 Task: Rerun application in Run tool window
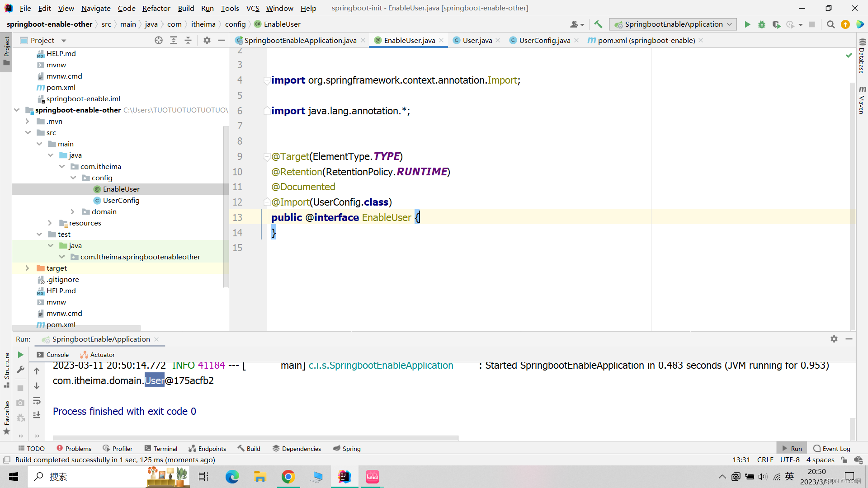[20, 355]
